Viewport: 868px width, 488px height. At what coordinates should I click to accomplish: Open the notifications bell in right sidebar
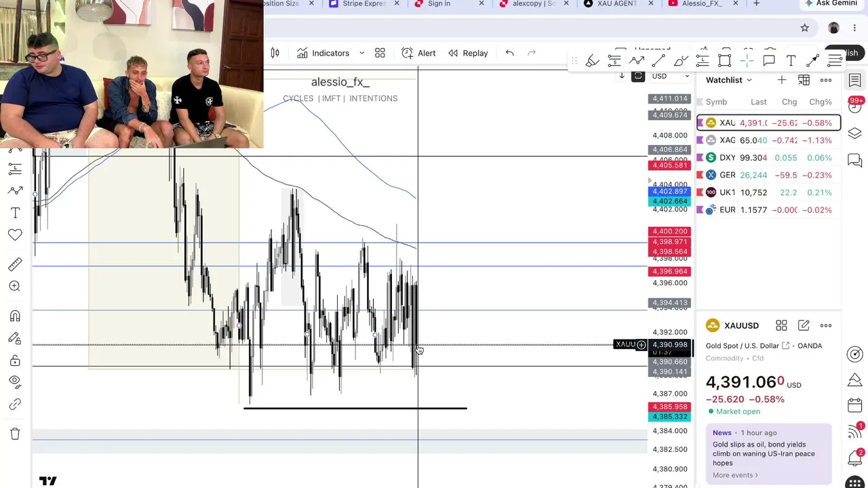click(x=854, y=458)
